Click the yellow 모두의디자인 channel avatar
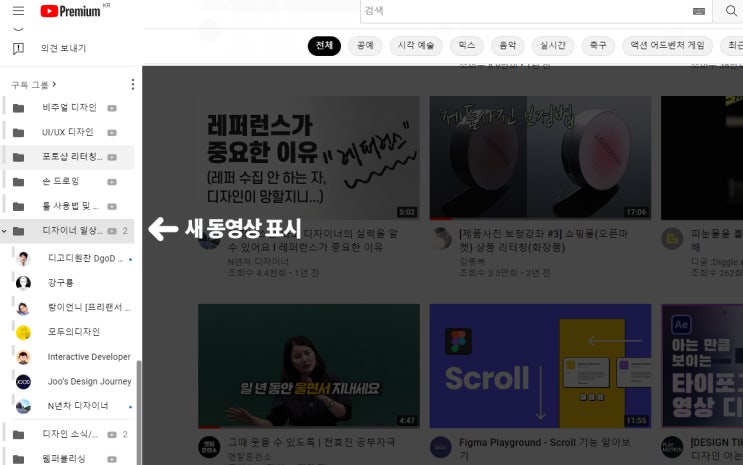This screenshot has width=743, height=465. click(x=23, y=332)
